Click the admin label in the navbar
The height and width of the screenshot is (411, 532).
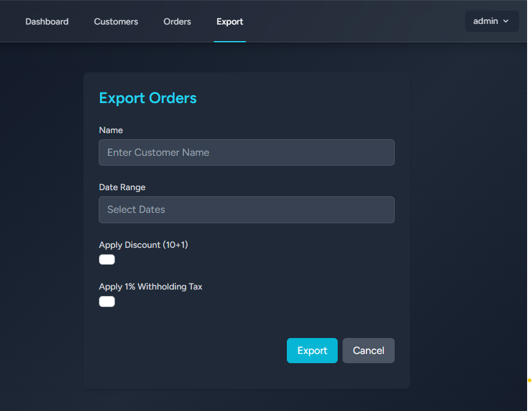(485, 20)
